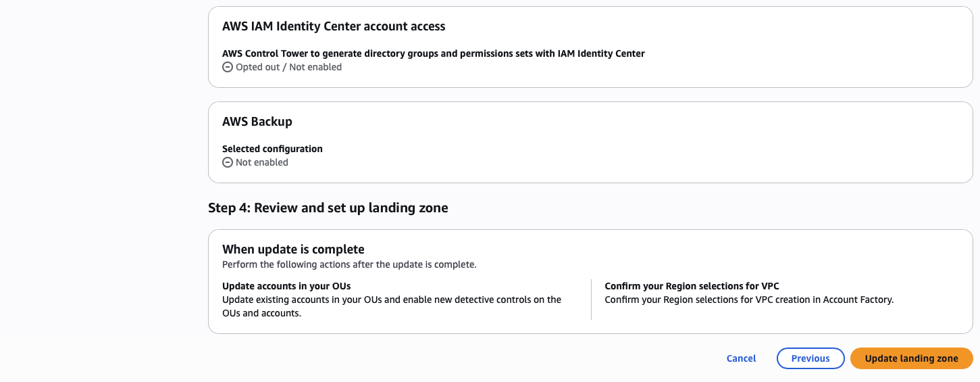Viewport: 980px width, 382px height.
Task: Click the AWS Backup Not enabled icon
Action: point(228,163)
